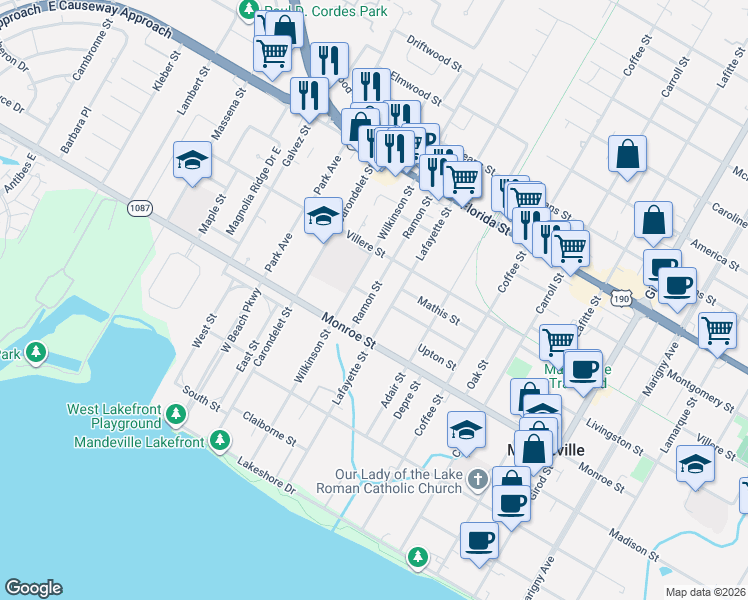Image resolution: width=748 pixels, height=600 pixels.
Task: Click the West St label
Action: point(204,331)
